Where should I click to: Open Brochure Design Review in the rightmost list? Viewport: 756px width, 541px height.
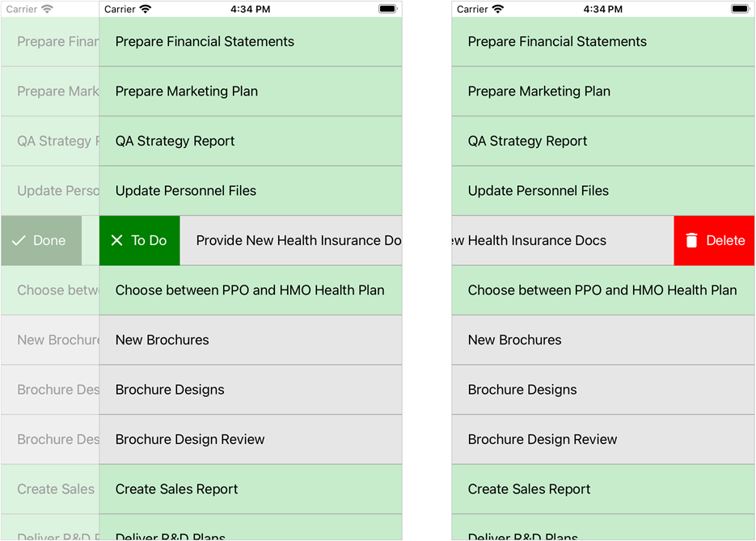click(543, 440)
